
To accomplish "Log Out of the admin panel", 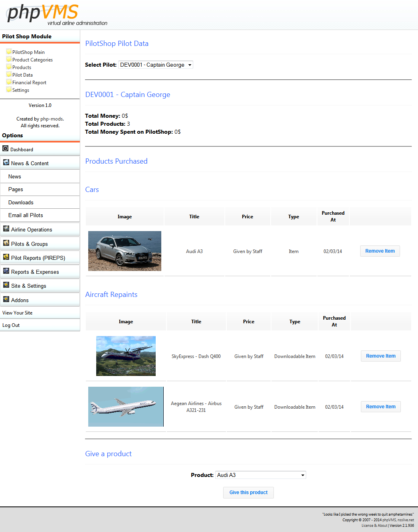I will pos(40,325).
